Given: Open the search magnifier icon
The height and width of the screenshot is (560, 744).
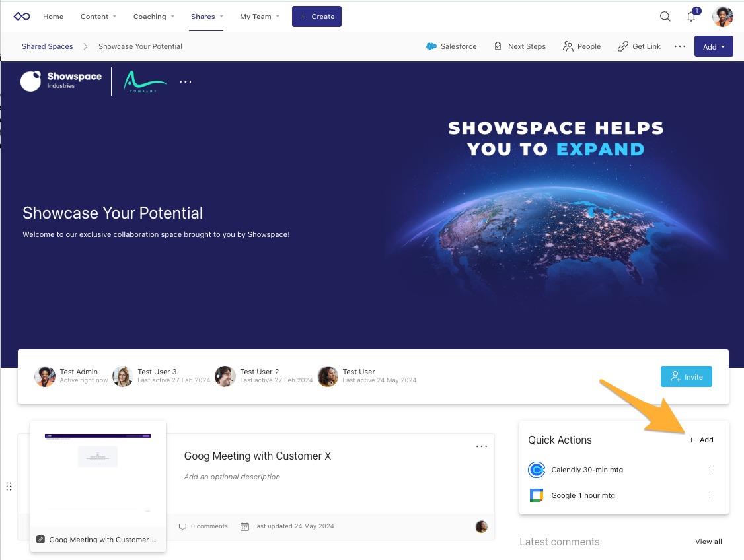Looking at the screenshot, I should (665, 17).
